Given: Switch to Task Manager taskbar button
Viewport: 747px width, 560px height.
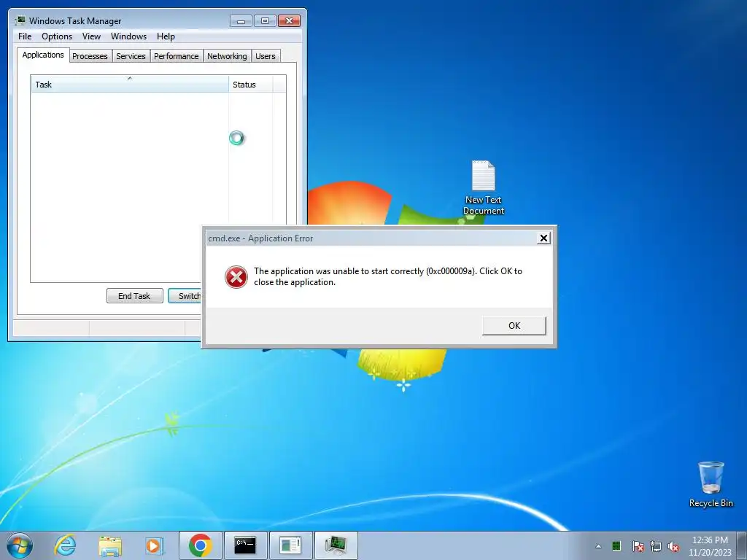Looking at the screenshot, I should point(336,545).
